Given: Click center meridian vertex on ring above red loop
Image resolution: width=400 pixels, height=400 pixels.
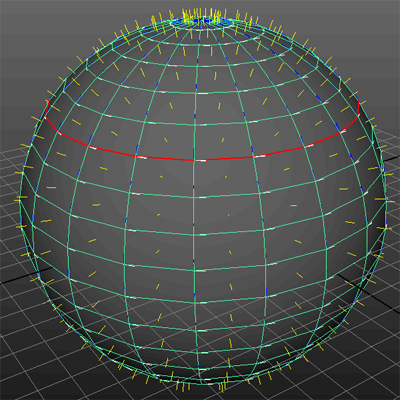Looking at the screenshot, I should [195, 126].
